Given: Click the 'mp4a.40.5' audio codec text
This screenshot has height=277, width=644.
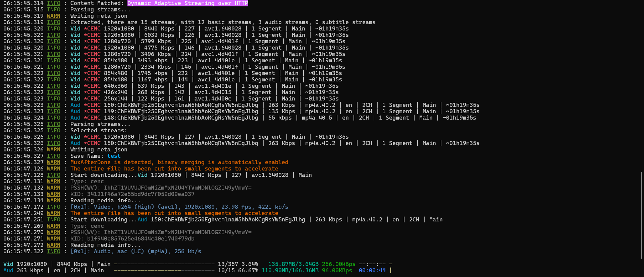Looking at the screenshot, I should [317, 118].
